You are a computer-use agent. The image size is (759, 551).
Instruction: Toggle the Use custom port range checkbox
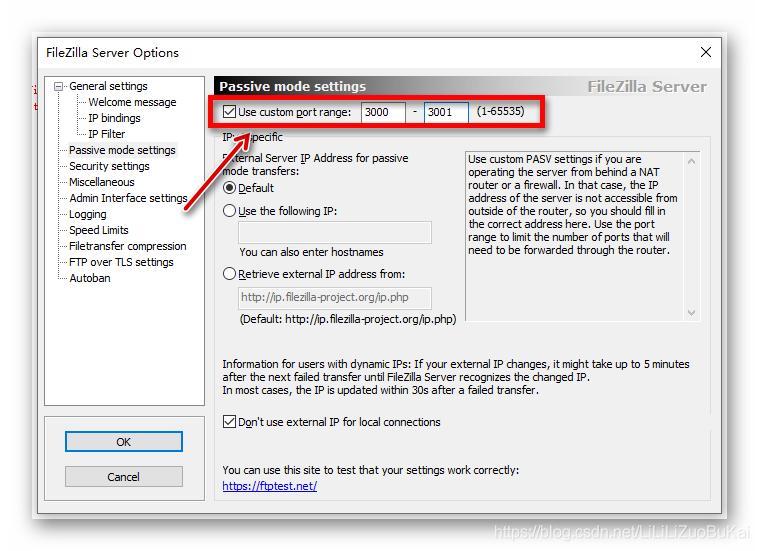[229, 112]
